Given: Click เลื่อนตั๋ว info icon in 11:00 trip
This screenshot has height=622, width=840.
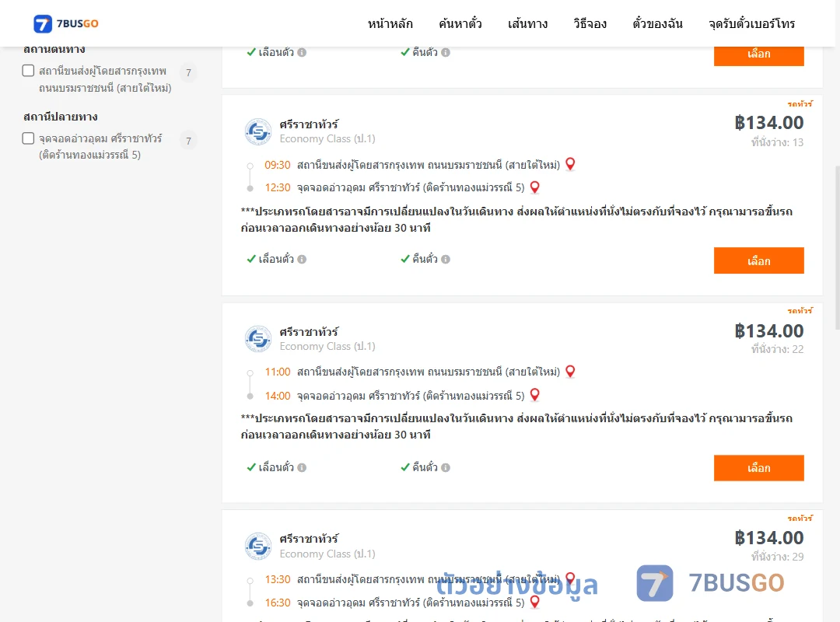Looking at the screenshot, I should 302,468.
